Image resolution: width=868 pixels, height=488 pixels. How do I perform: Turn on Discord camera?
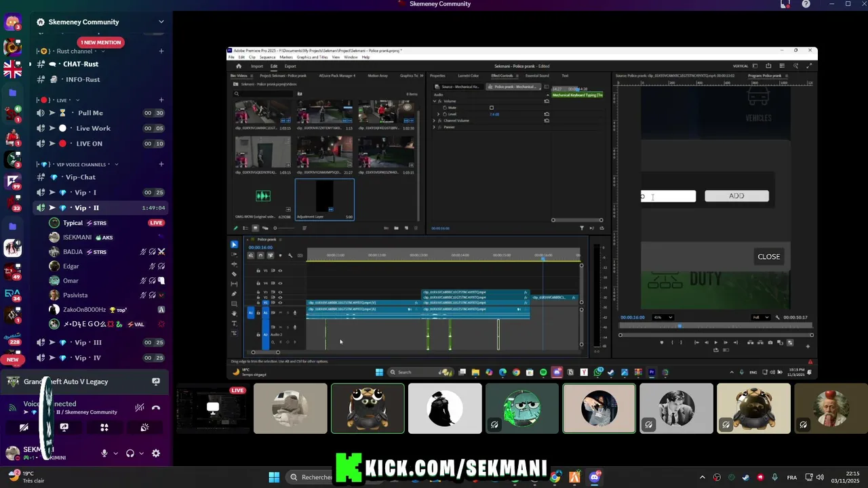coord(24,427)
